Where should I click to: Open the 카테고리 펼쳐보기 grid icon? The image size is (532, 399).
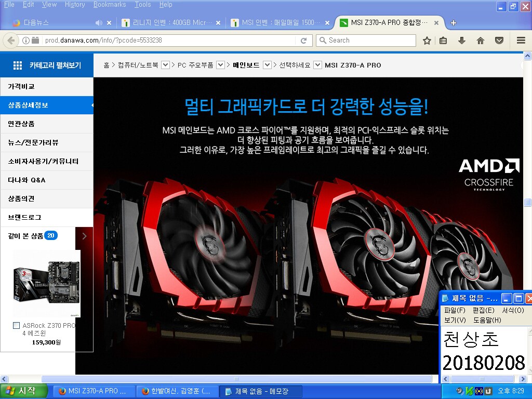[x=17, y=65]
